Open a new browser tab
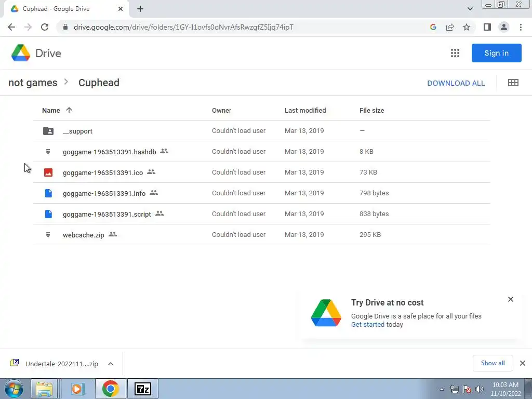 140,9
